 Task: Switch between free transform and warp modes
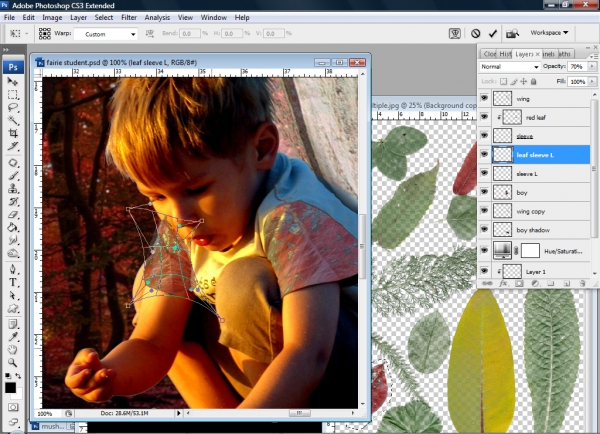(455, 34)
